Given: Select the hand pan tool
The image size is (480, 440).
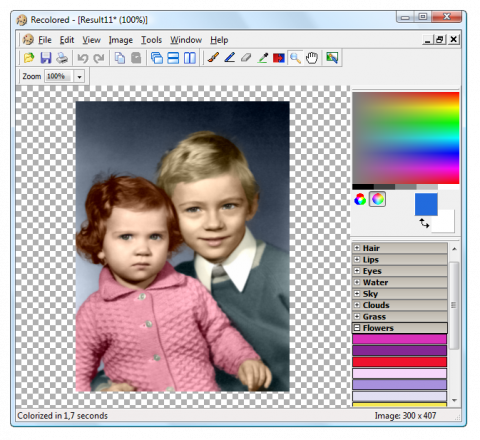Looking at the screenshot, I should pos(312,58).
